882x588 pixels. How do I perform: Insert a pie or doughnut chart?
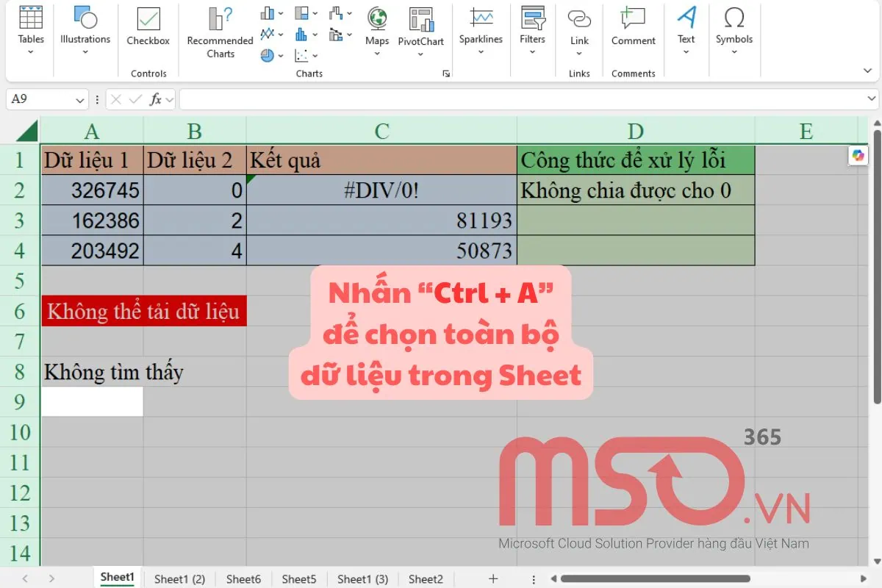(265, 54)
